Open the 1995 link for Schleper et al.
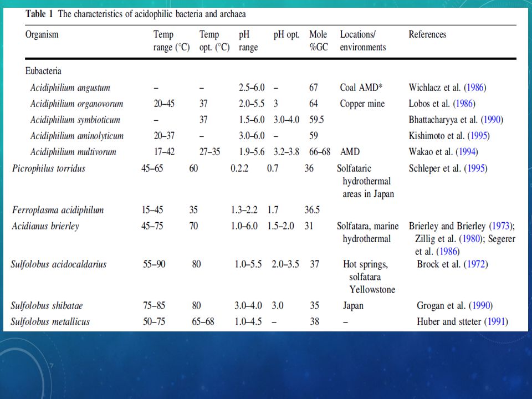The height and width of the screenshot is (399, 532). pos(475,168)
